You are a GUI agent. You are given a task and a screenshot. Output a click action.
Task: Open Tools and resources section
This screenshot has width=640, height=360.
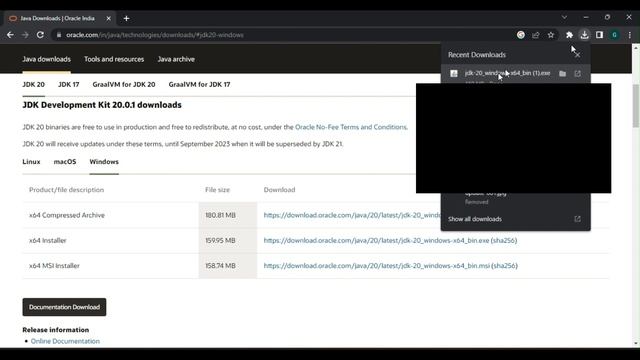pos(114,59)
